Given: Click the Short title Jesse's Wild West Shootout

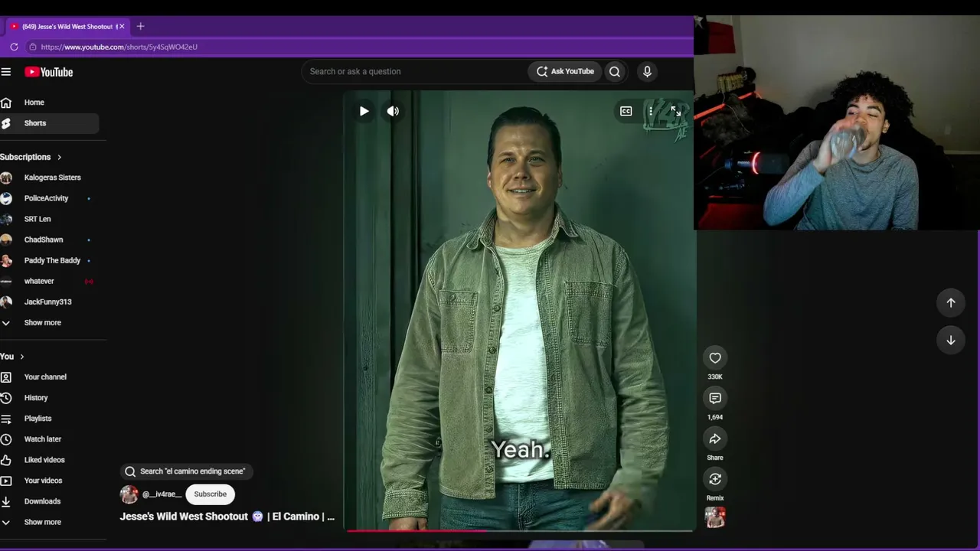Looking at the screenshot, I should [x=227, y=517].
